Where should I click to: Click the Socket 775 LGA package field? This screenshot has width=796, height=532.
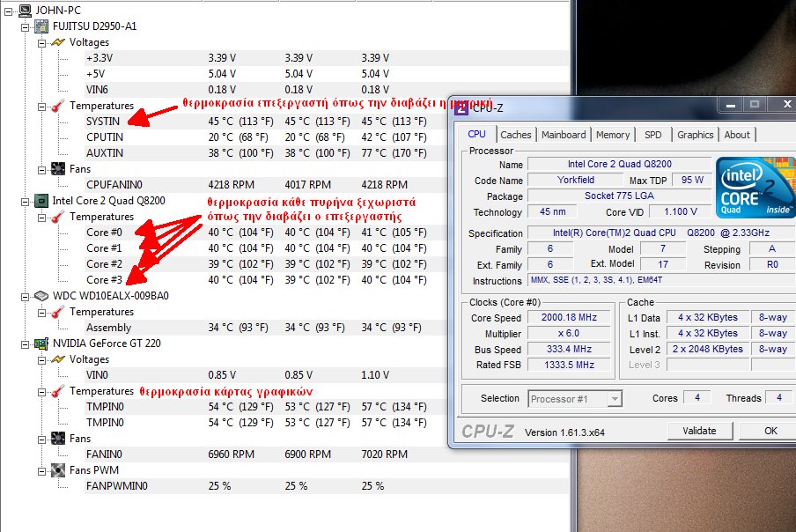pyautogui.click(x=619, y=196)
